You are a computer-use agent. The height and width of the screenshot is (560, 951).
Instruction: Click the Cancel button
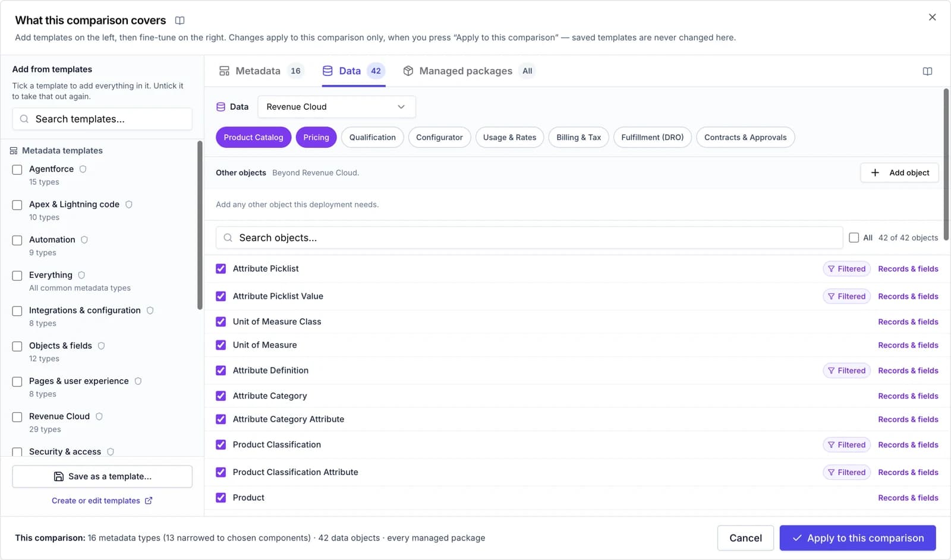click(x=745, y=538)
